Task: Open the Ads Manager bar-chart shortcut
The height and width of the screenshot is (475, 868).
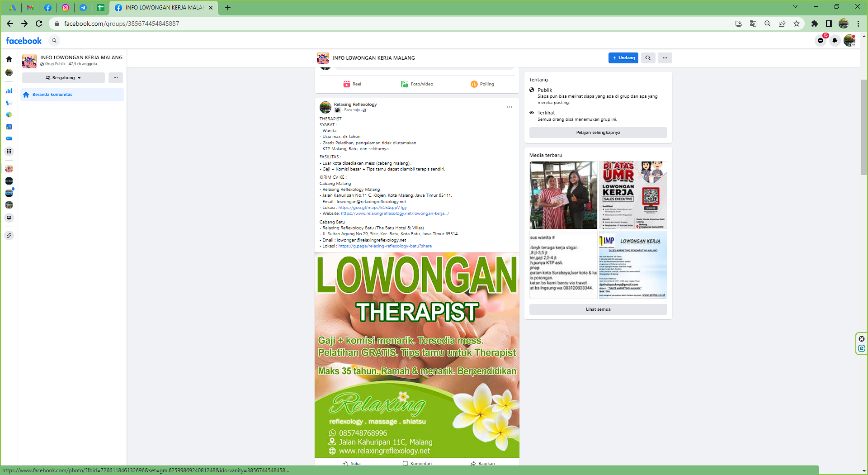Action: tap(9, 91)
